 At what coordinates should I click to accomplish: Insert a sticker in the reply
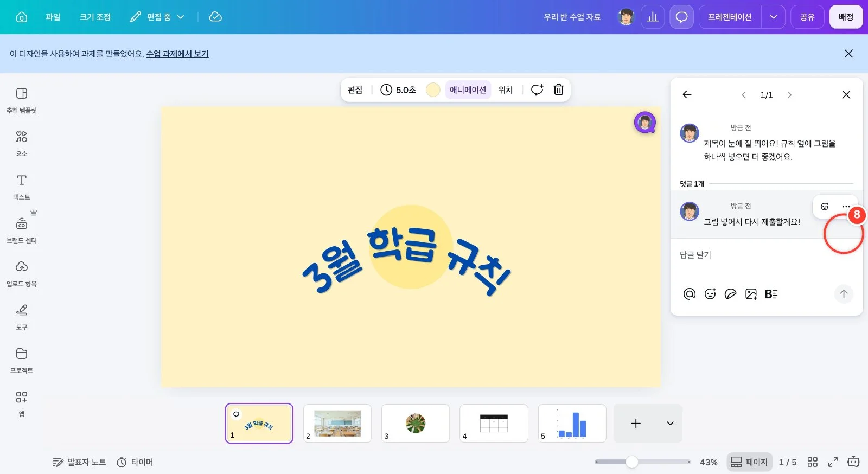tap(731, 294)
